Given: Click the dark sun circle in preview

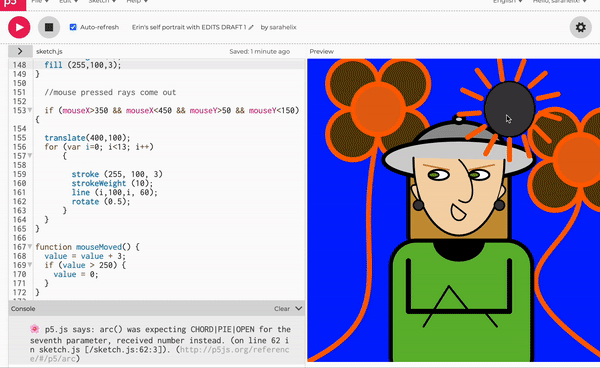Looking at the screenshot, I should pos(509,109).
